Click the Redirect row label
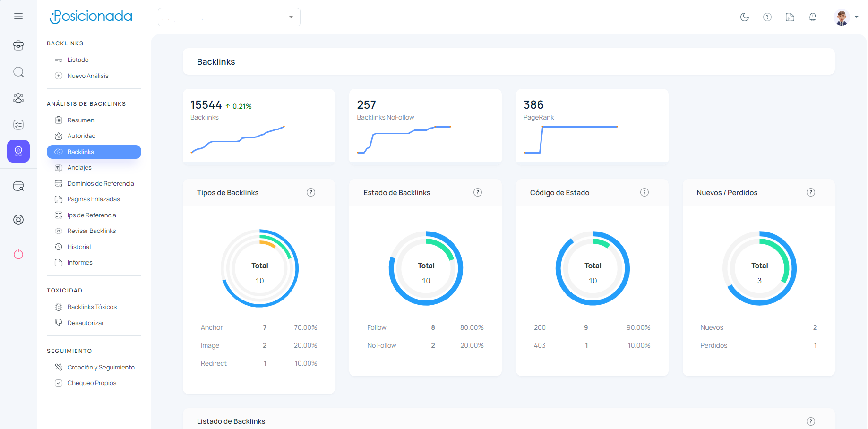Screen dimensions: 868x429 (x=214, y=363)
